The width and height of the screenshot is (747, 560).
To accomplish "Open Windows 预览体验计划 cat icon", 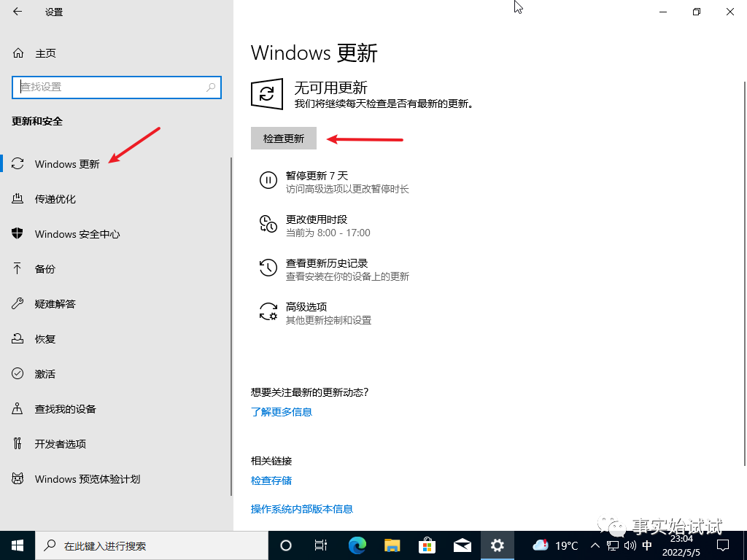I will point(18,478).
